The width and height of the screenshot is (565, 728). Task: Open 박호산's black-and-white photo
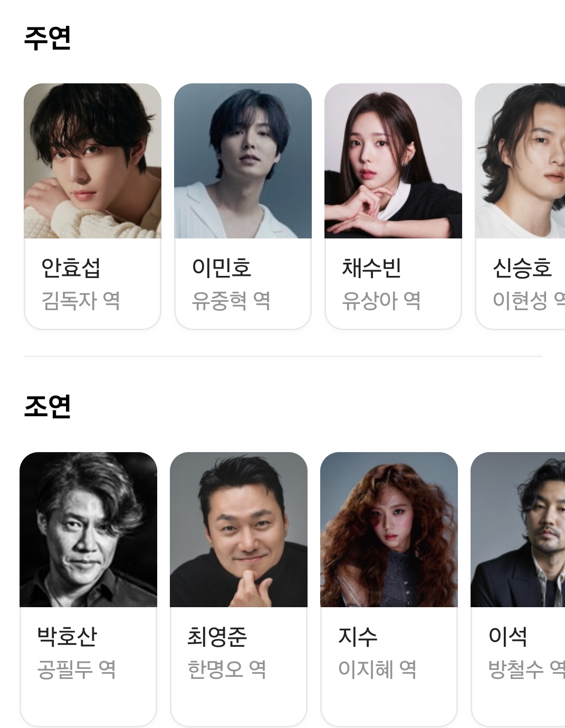click(x=88, y=530)
